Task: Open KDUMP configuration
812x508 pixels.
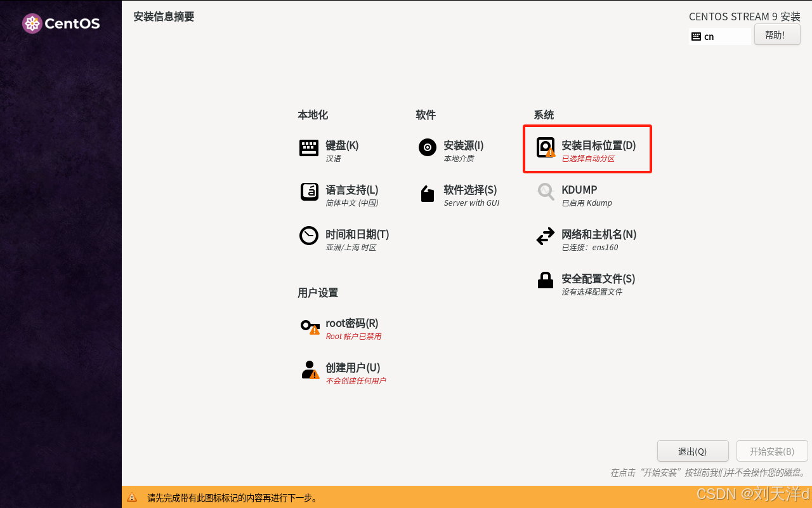Action: click(x=579, y=190)
